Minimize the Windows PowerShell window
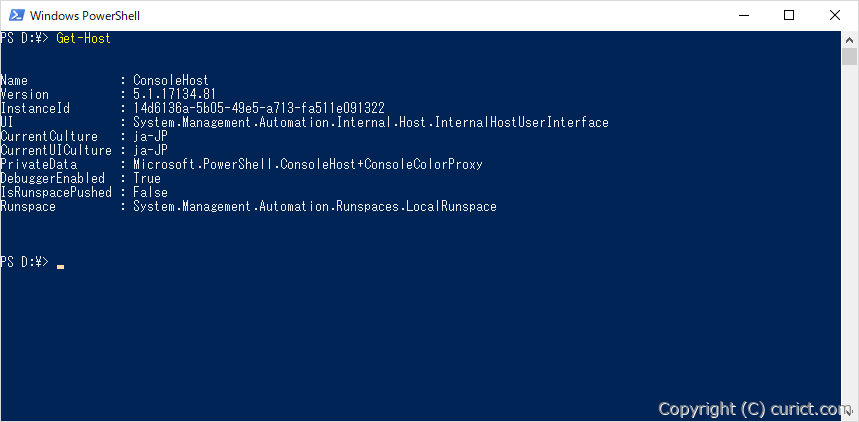Viewport: 859px width, 422px height. point(743,15)
